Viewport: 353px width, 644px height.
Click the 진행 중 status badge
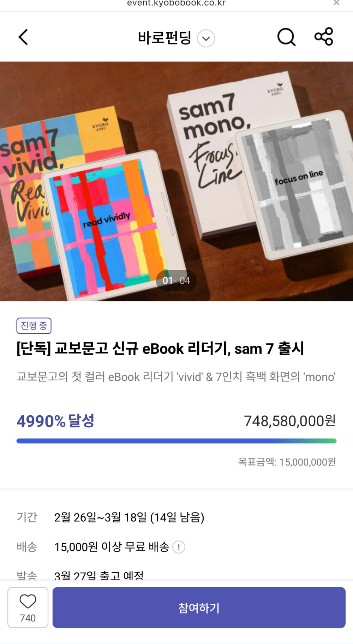tap(34, 326)
